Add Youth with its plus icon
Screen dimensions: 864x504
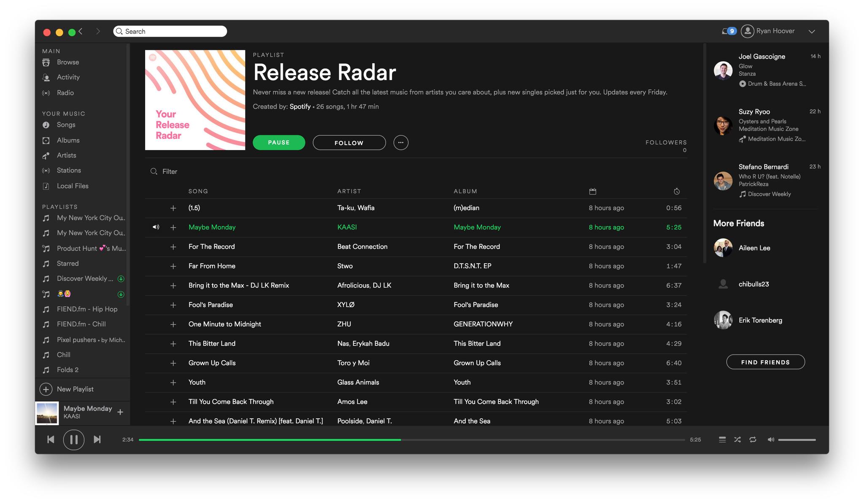(x=173, y=383)
